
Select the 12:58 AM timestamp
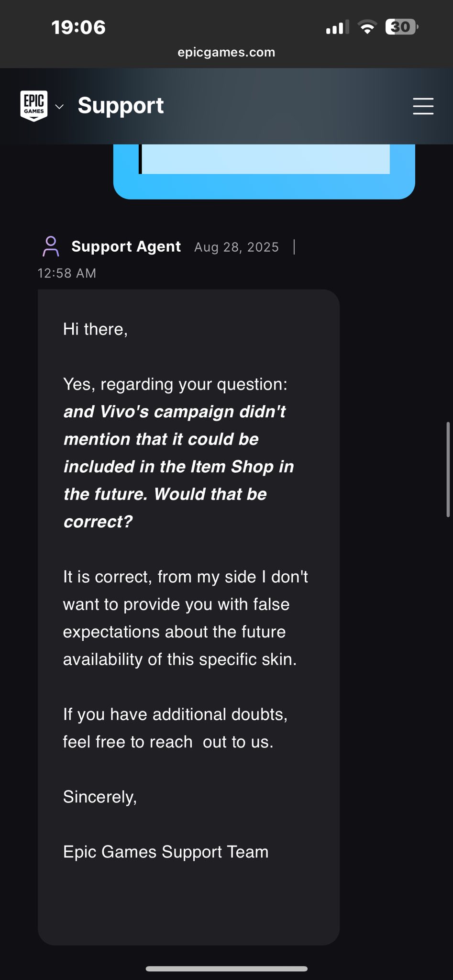pos(67,273)
